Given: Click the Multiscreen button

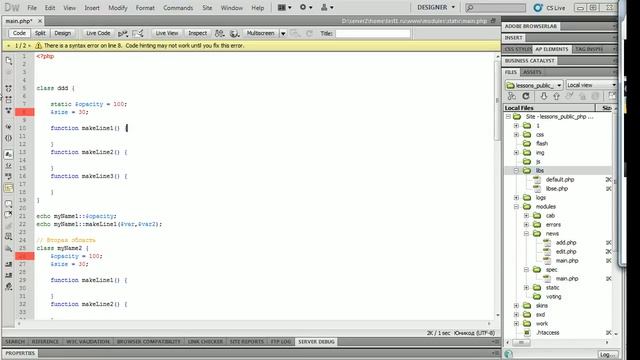Looking at the screenshot, I should tap(260, 33).
